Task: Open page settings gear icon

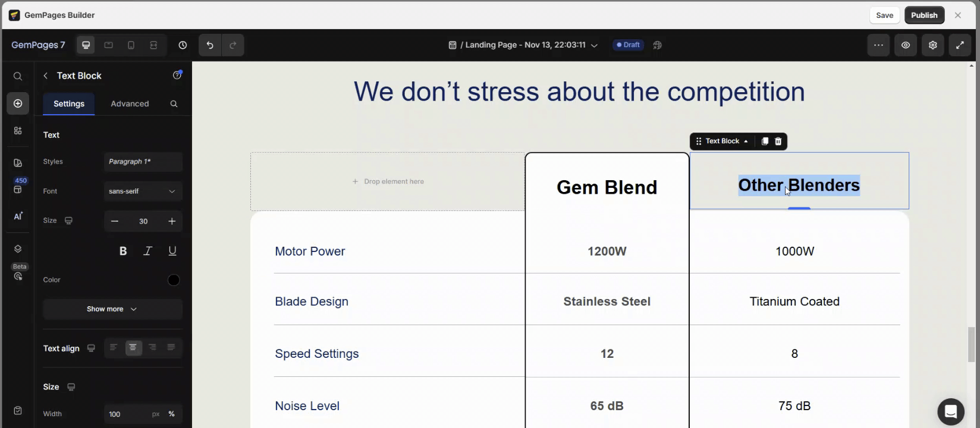Action: point(932,45)
